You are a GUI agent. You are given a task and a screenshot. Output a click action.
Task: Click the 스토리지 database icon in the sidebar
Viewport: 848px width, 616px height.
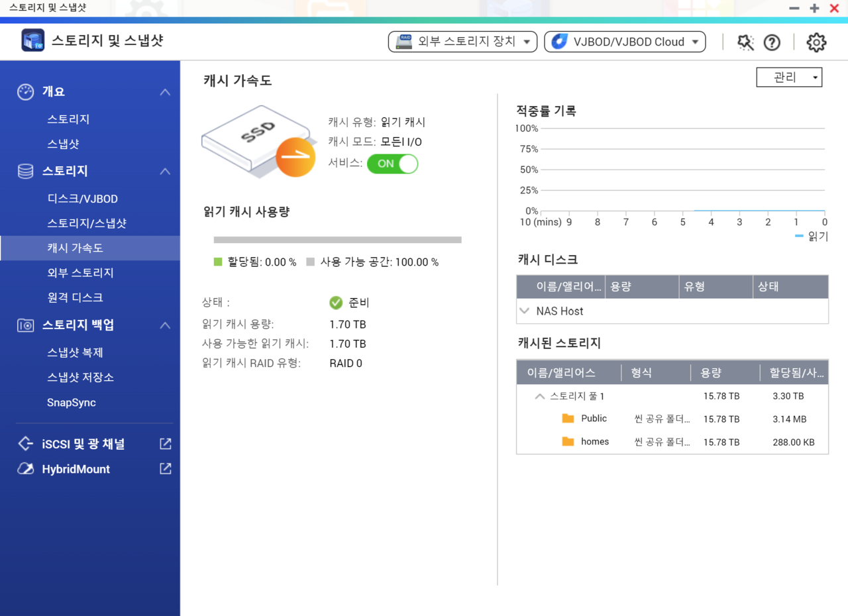[25, 171]
